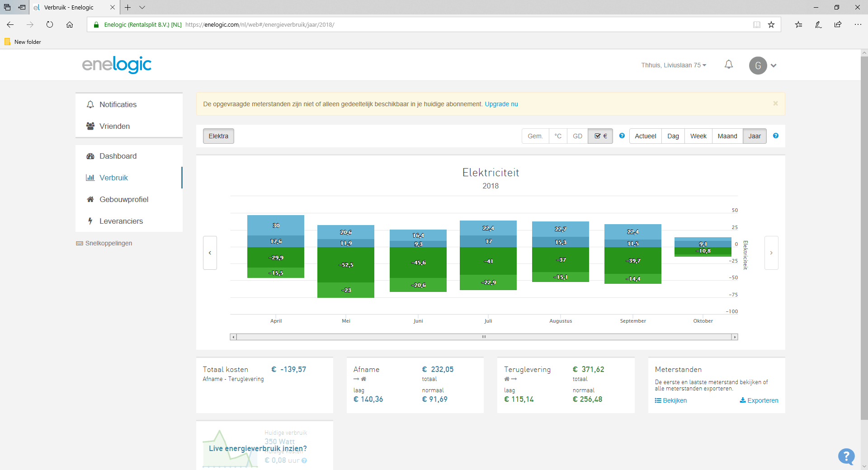Switch to the Week view
This screenshot has width=868, height=470.
pyautogui.click(x=698, y=136)
